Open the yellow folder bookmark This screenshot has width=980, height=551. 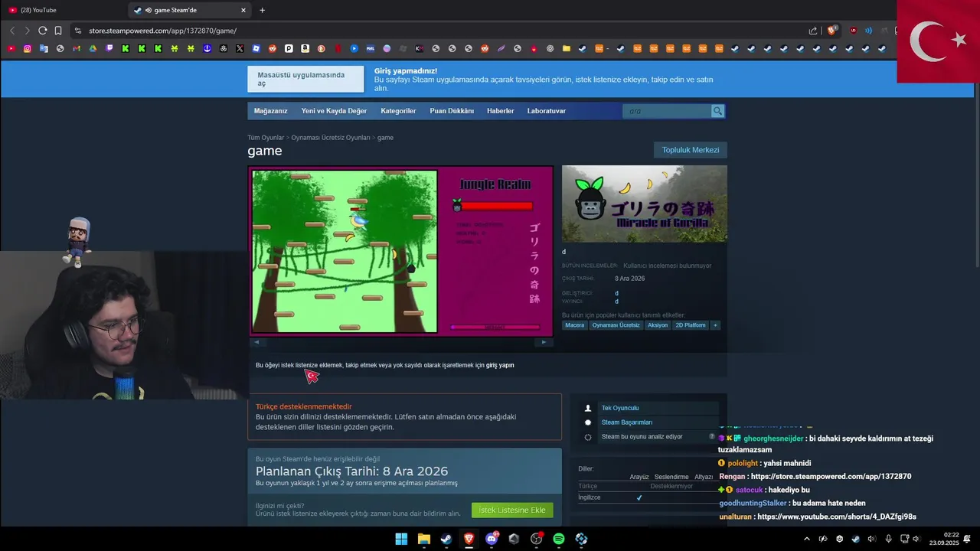566,48
